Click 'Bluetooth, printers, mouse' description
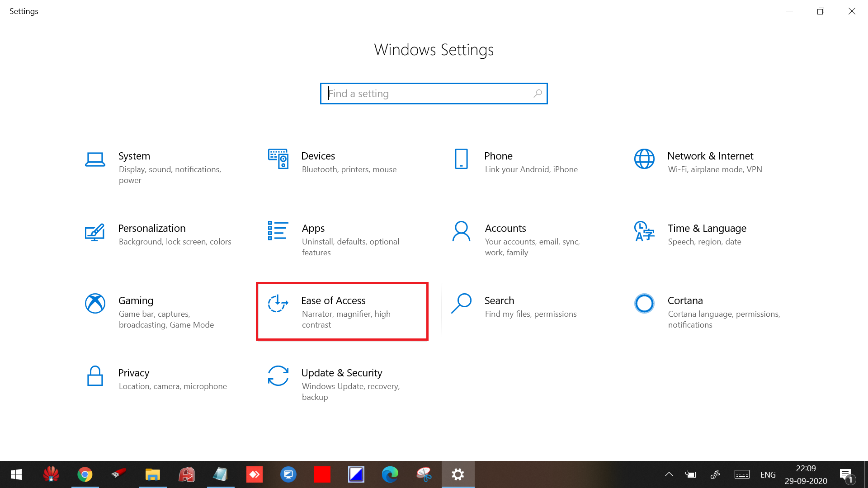This screenshot has height=488, width=868. point(349,169)
